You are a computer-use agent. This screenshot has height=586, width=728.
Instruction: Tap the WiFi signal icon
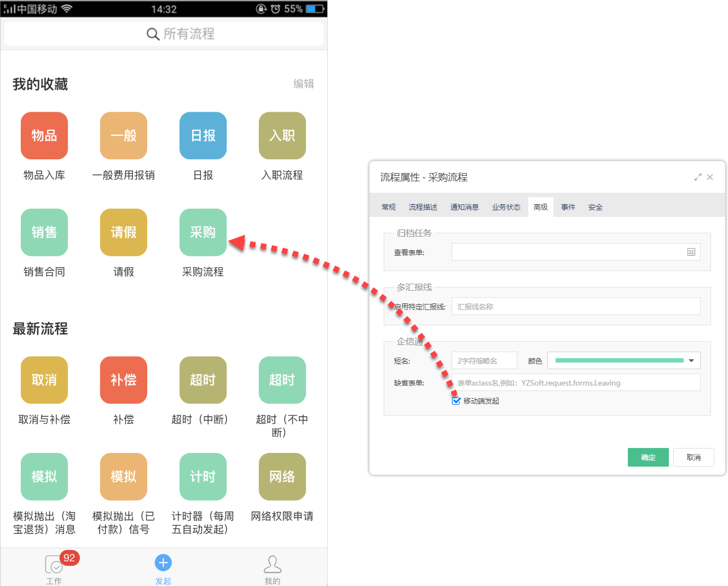67,9
